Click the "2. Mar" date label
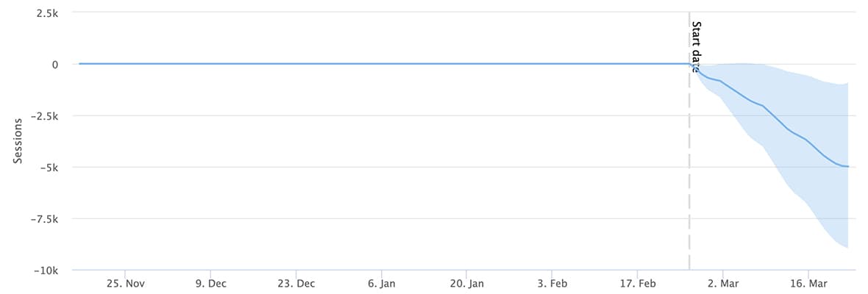The width and height of the screenshot is (868, 294). tap(722, 284)
